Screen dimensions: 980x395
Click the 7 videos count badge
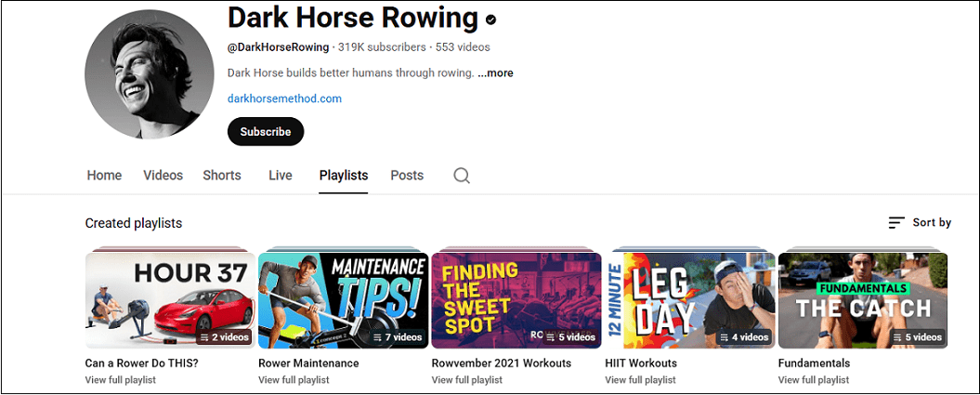(398, 336)
